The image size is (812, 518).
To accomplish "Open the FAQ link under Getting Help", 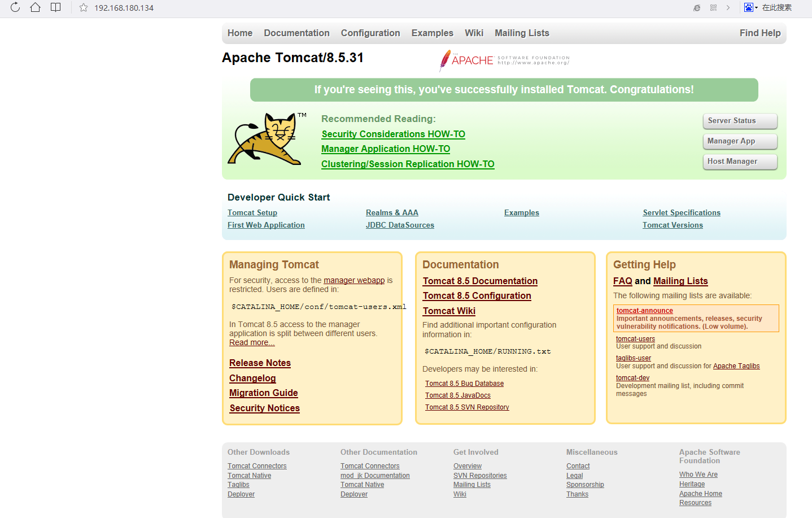I will (x=623, y=281).
